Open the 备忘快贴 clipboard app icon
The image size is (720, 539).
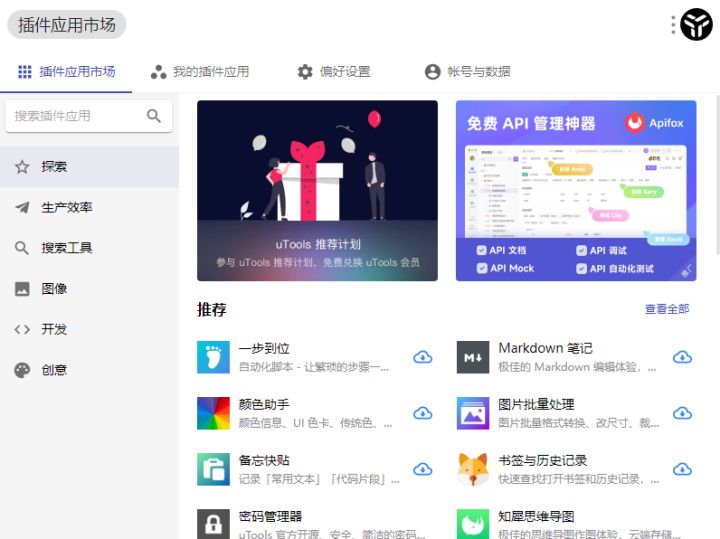[214, 469]
